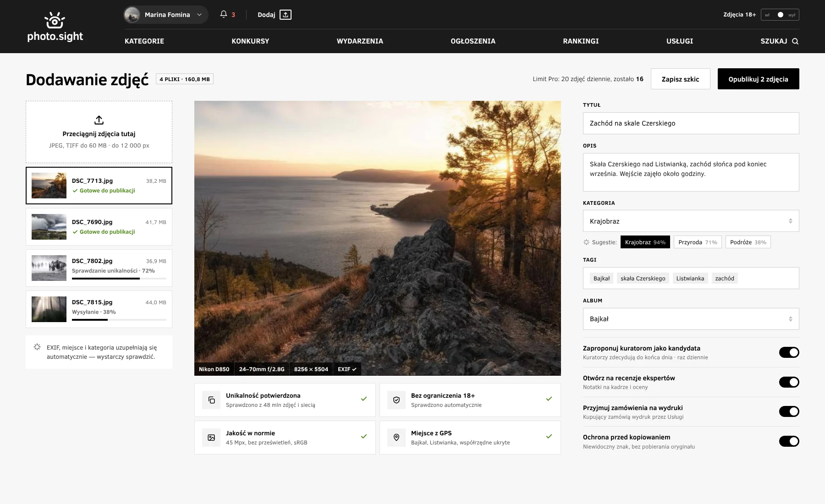Disable Zaproponuj kuratorom jako kandydata
The width and height of the screenshot is (825, 504).
[789, 352]
